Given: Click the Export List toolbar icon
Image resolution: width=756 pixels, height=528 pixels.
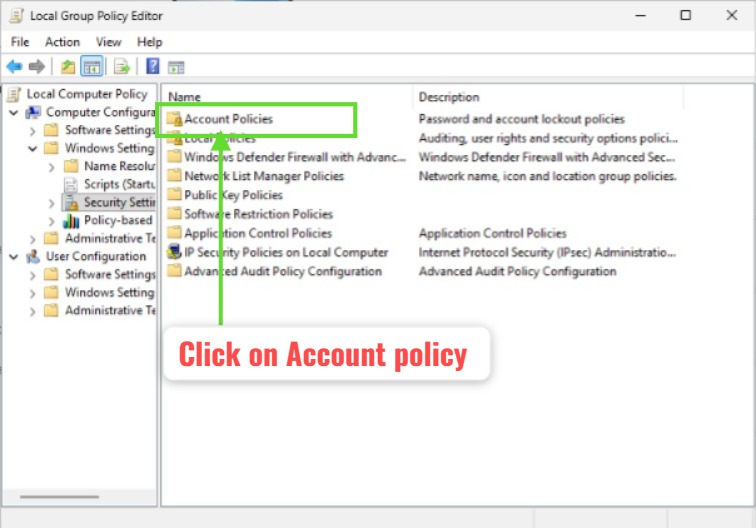Looking at the screenshot, I should 121,67.
